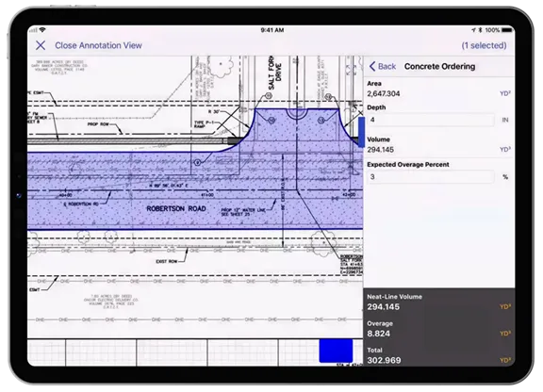Image resolution: width=543 pixels, height=392 pixels.
Task: Click the Neat-Line Volume label
Action: 394,297
